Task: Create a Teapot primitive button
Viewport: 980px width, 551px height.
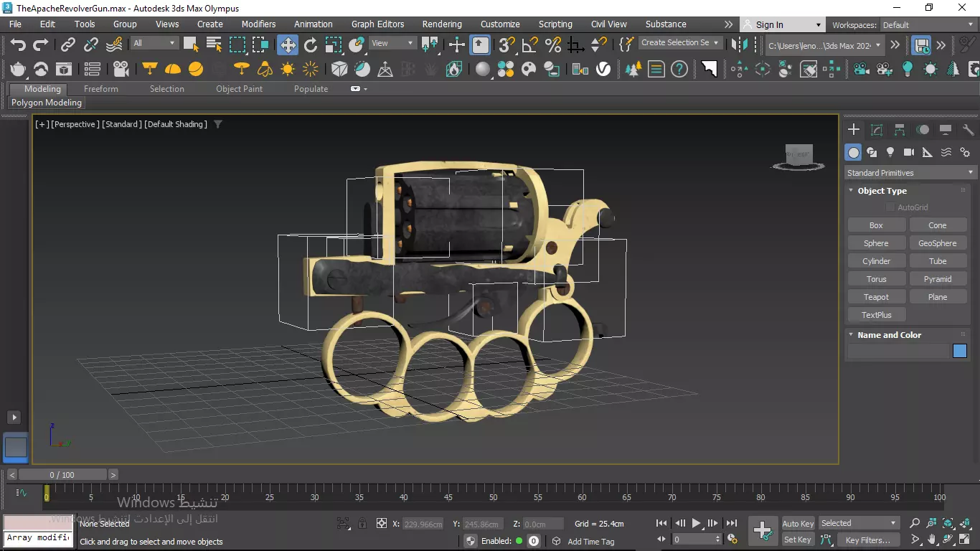Action: coord(876,297)
